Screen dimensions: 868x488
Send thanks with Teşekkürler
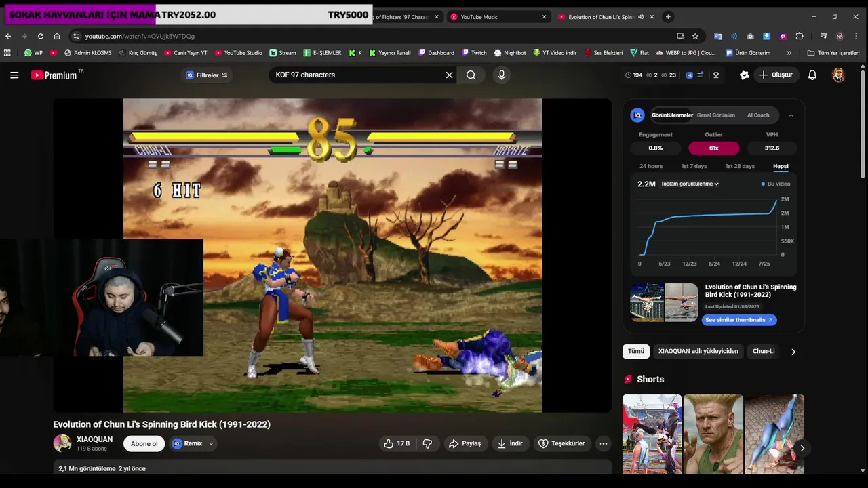pos(561,443)
